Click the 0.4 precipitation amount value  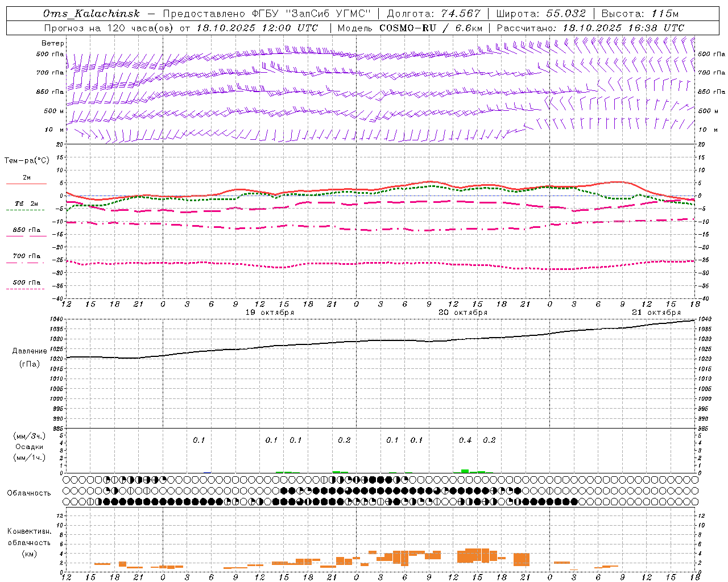click(465, 440)
